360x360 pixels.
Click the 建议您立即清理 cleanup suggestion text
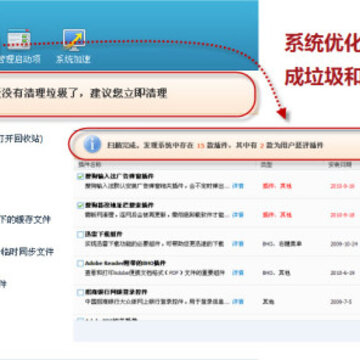(128, 93)
